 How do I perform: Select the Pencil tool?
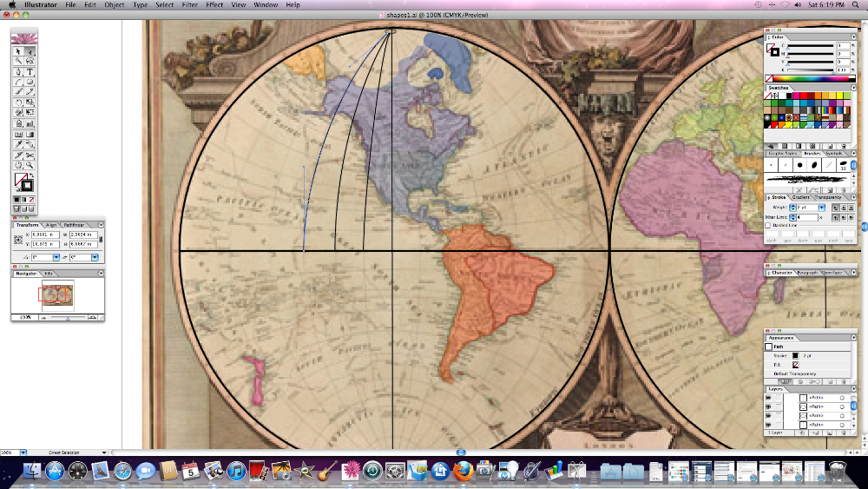click(x=30, y=91)
